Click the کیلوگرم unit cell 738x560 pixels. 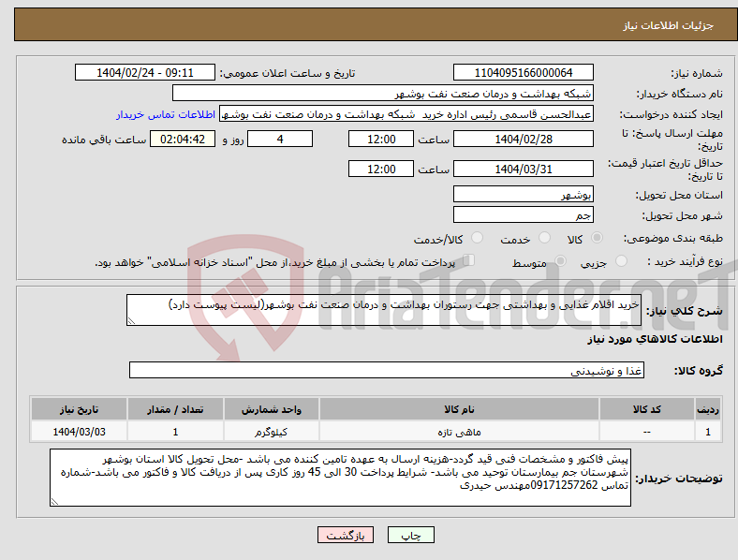point(272,432)
